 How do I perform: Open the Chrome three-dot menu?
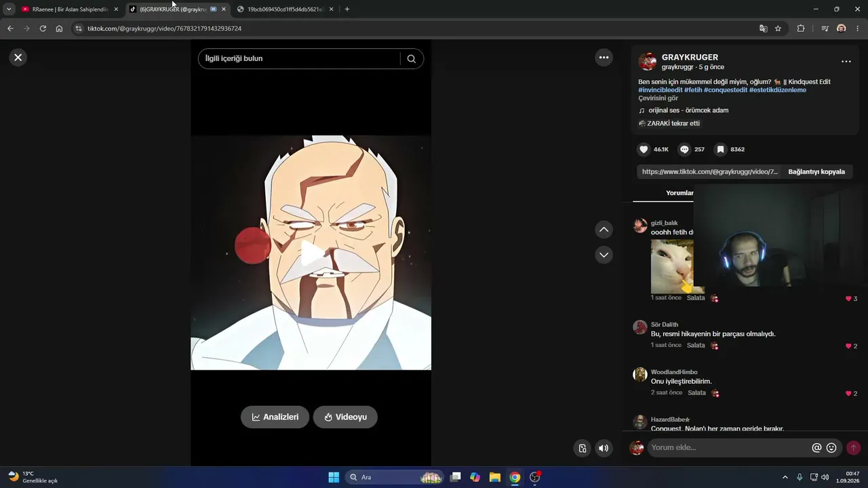click(858, 28)
